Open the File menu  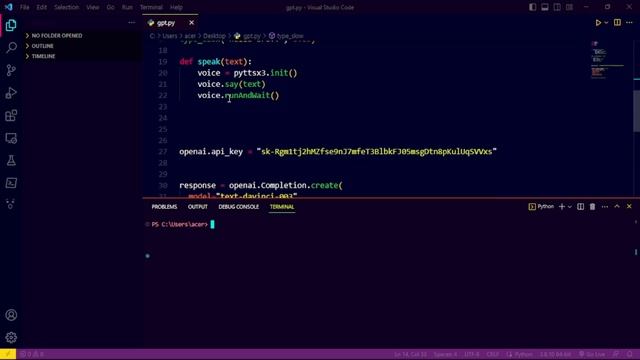[24, 7]
